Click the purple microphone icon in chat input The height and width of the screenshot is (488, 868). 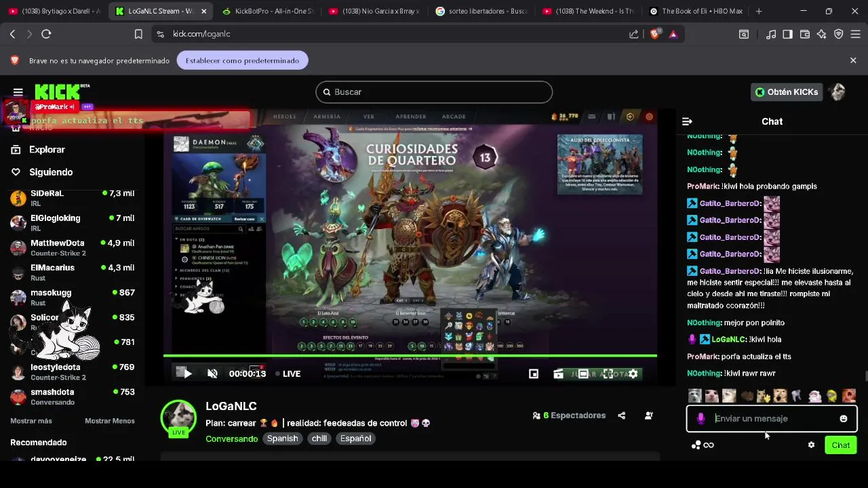tap(701, 419)
